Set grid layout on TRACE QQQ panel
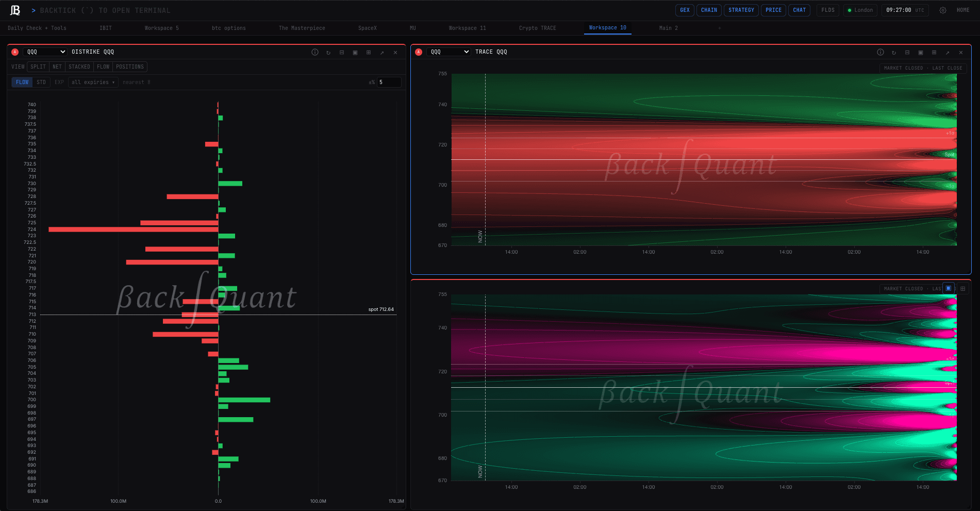The height and width of the screenshot is (511, 980). click(x=934, y=52)
